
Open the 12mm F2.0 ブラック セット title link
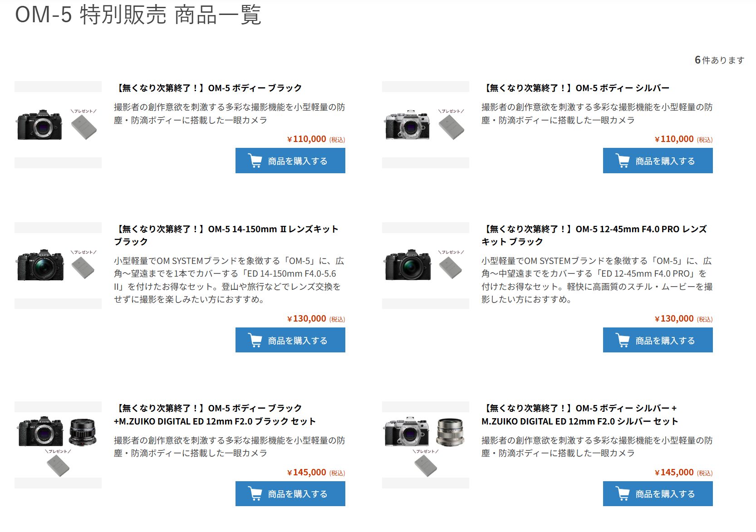point(215,415)
